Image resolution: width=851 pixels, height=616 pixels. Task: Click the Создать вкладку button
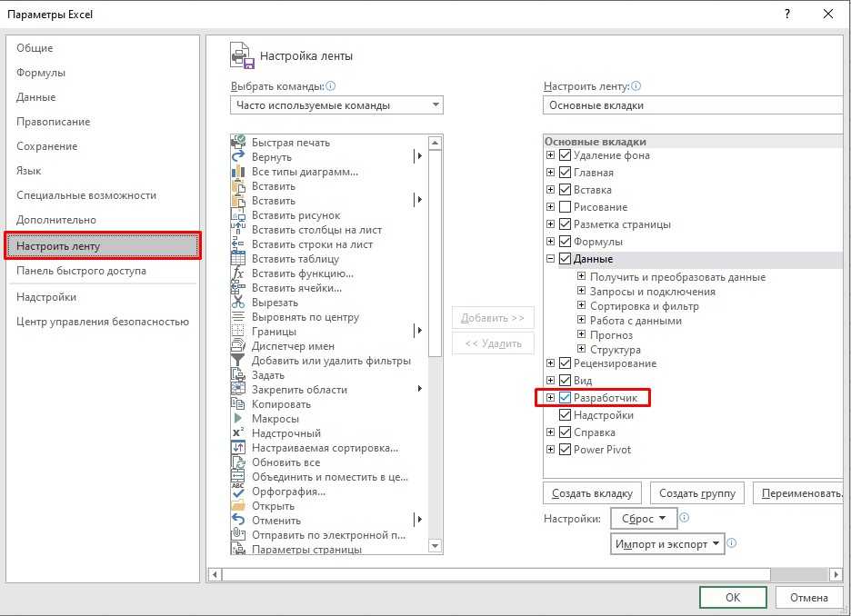tap(592, 493)
